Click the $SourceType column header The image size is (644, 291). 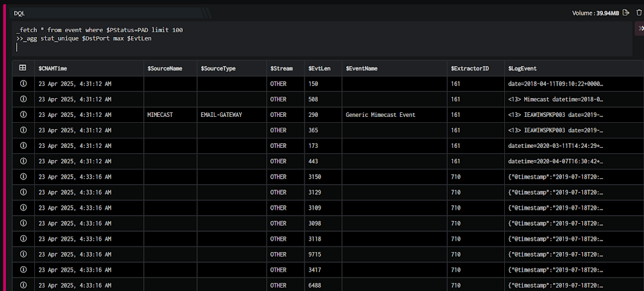pos(218,69)
